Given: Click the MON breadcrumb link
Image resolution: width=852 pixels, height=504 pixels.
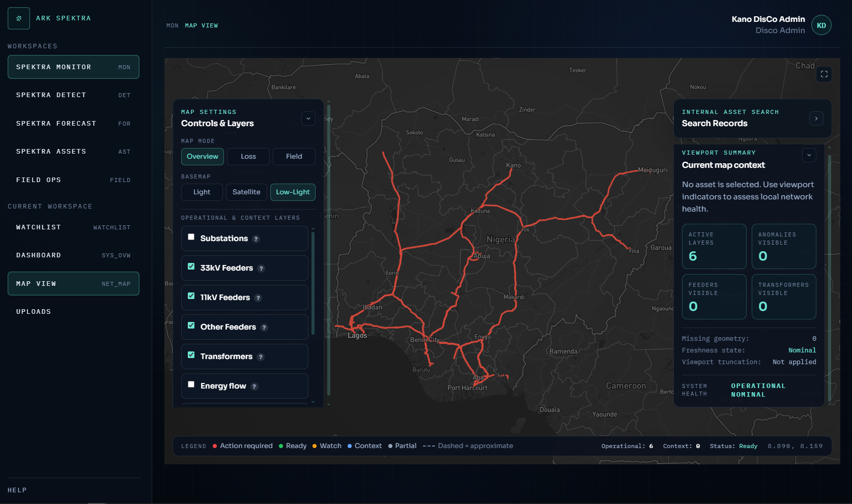Looking at the screenshot, I should pyautogui.click(x=173, y=25).
